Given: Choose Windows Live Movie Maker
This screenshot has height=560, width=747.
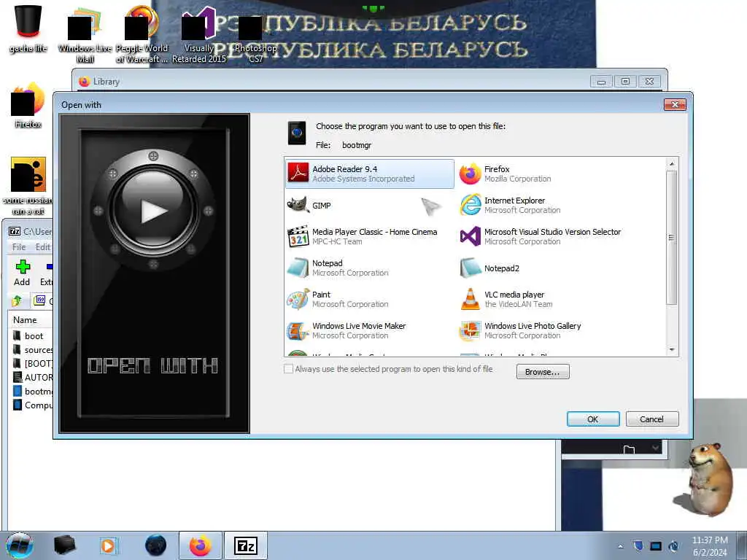Looking at the screenshot, I should pos(369,331).
